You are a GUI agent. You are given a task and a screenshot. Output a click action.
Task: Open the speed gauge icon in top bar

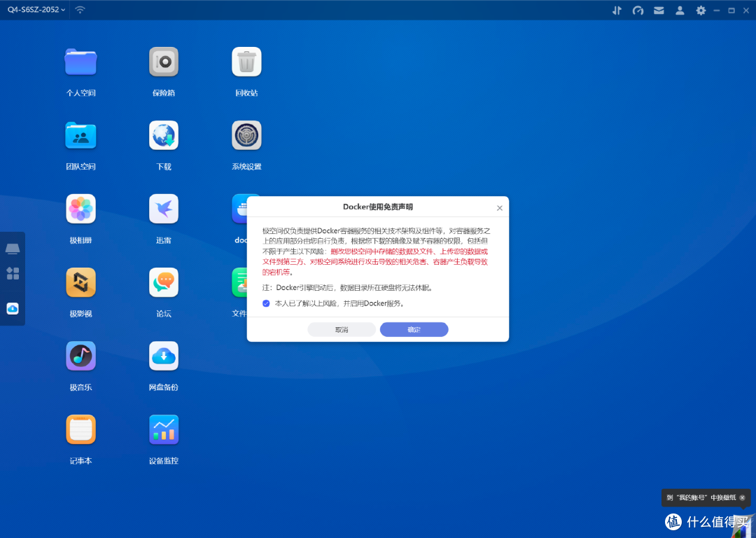[x=638, y=10]
